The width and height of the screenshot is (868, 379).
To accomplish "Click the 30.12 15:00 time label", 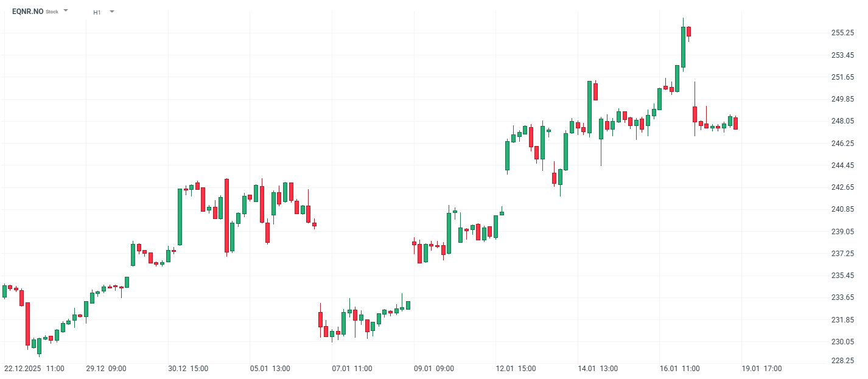I will pos(188,369).
